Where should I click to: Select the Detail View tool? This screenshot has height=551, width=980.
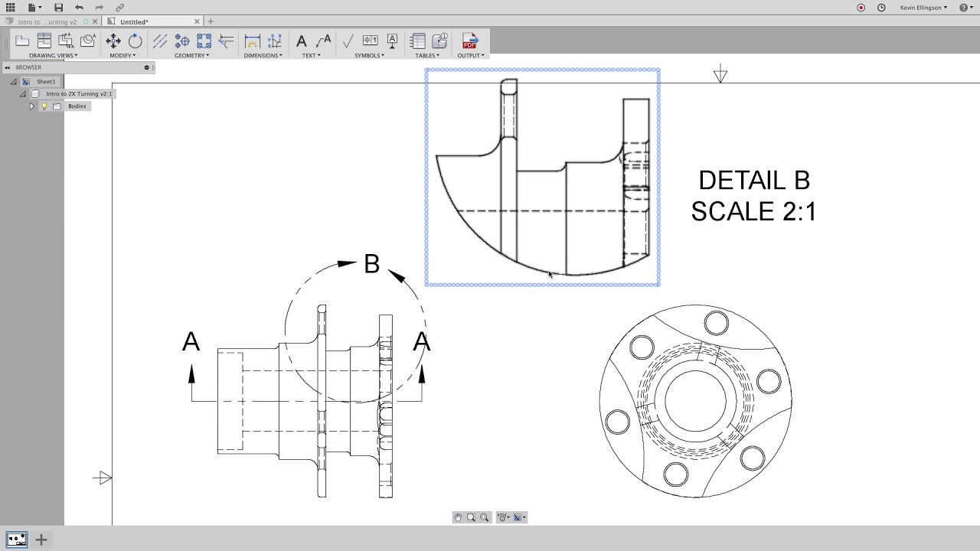point(87,41)
